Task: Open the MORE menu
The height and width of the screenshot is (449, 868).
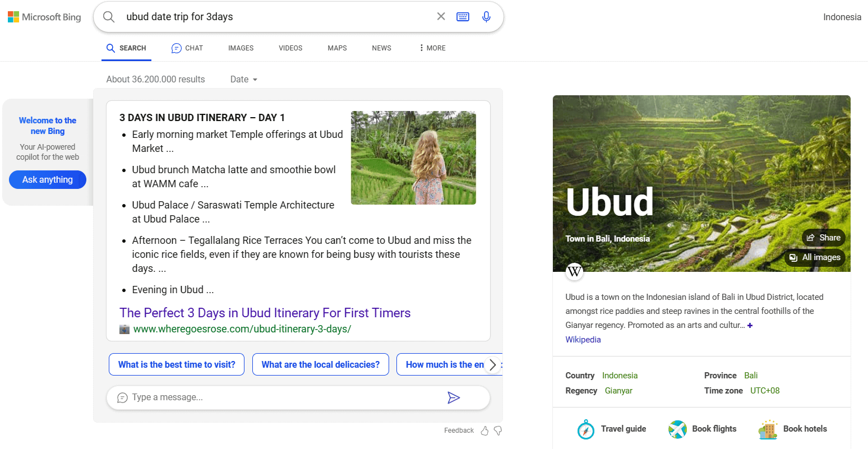Action: (x=432, y=48)
